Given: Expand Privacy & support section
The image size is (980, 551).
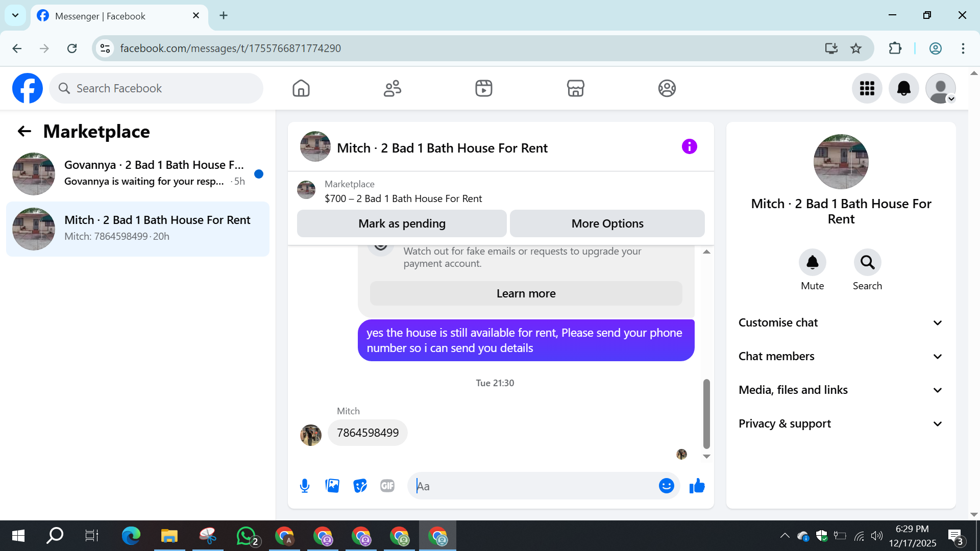Looking at the screenshot, I should point(840,423).
